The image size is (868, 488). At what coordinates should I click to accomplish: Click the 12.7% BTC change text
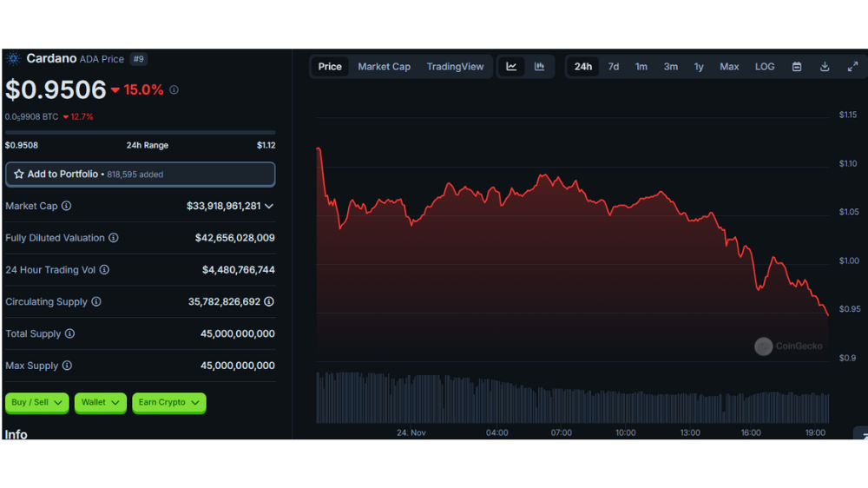pos(82,117)
